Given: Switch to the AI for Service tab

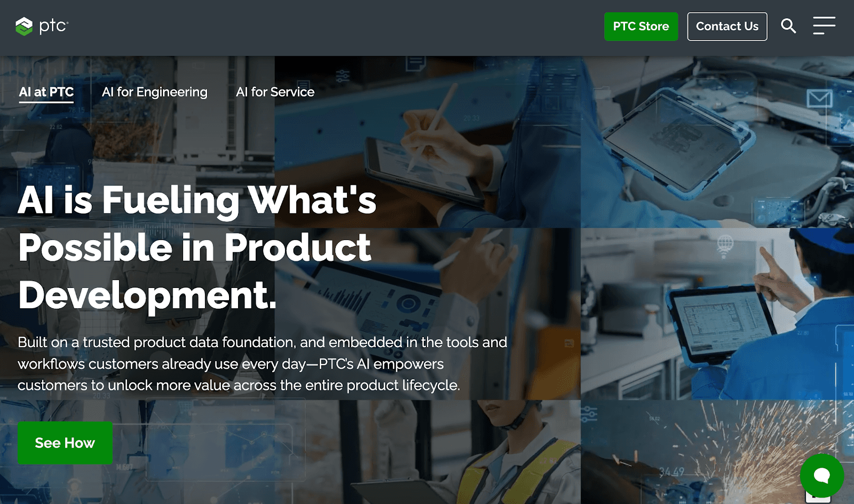Looking at the screenshot, I should pyautogui.click(x=275, y=92).
